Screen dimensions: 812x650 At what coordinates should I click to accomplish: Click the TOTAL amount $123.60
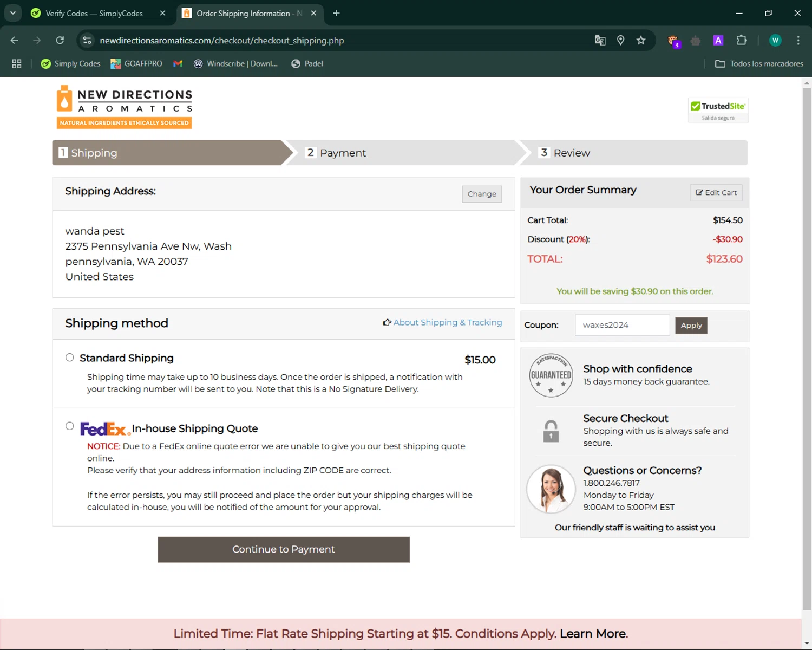pos(724,259)
